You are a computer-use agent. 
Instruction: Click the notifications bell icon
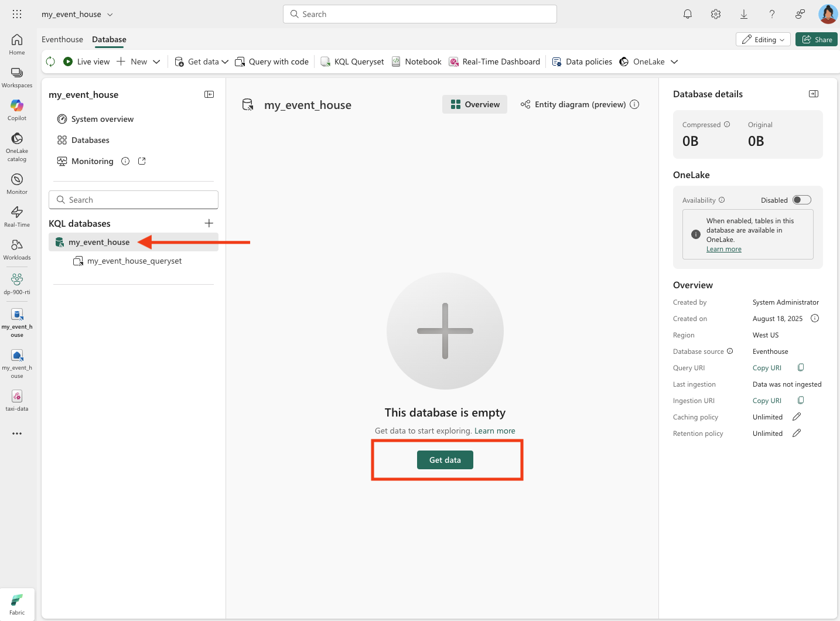(688, 14)
